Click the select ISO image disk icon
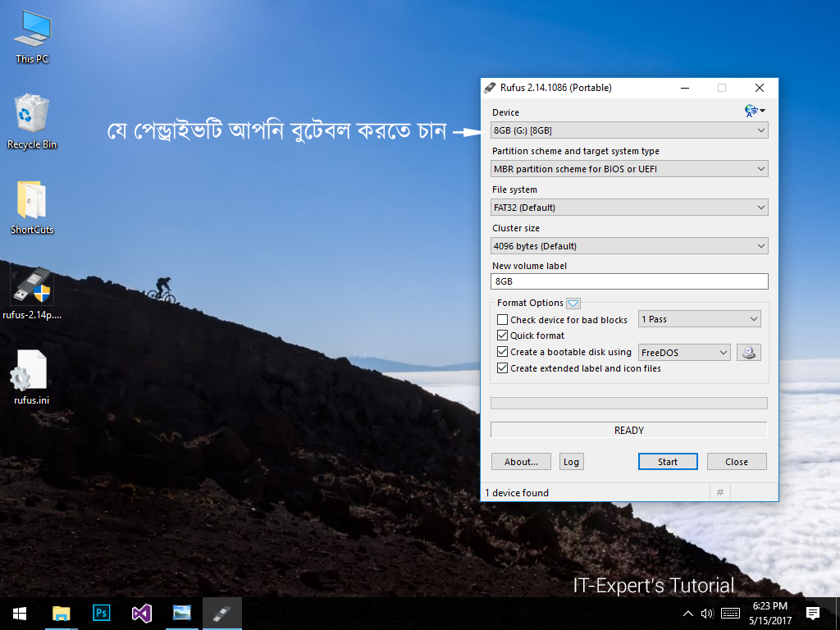Image resolution: width=840 pixels, height=630 pixels. 748,353
